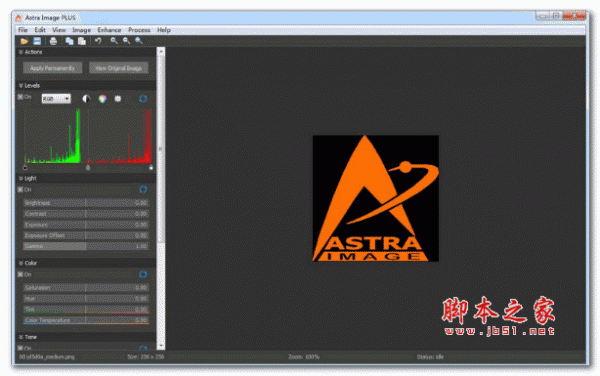Collapse the Color section
The width and height of the screenshot is (600, 376).
click(x=21, y=263)
